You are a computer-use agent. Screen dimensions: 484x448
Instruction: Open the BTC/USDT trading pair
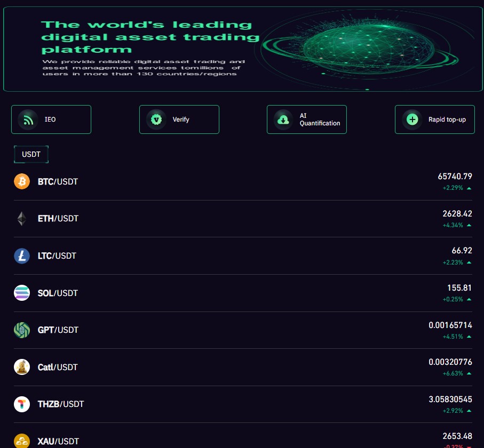pos(243,181)
